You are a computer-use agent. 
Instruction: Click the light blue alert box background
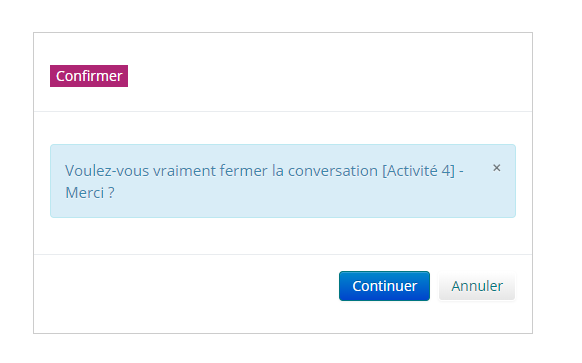[x=283, y=208]
